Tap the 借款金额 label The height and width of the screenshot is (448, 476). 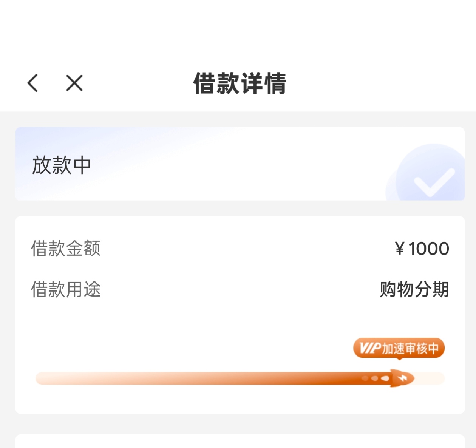[66, 249]
